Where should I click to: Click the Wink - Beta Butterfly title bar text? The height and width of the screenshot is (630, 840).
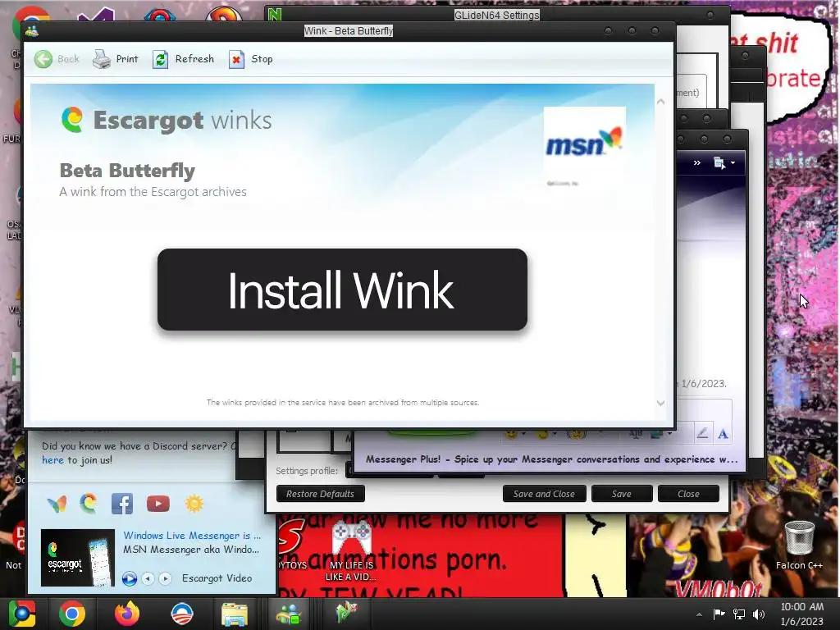coord(349,31)
